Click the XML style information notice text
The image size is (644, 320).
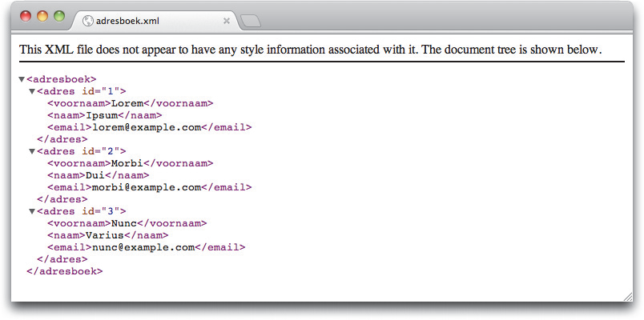pyautogui.click(x=310, y=50)
